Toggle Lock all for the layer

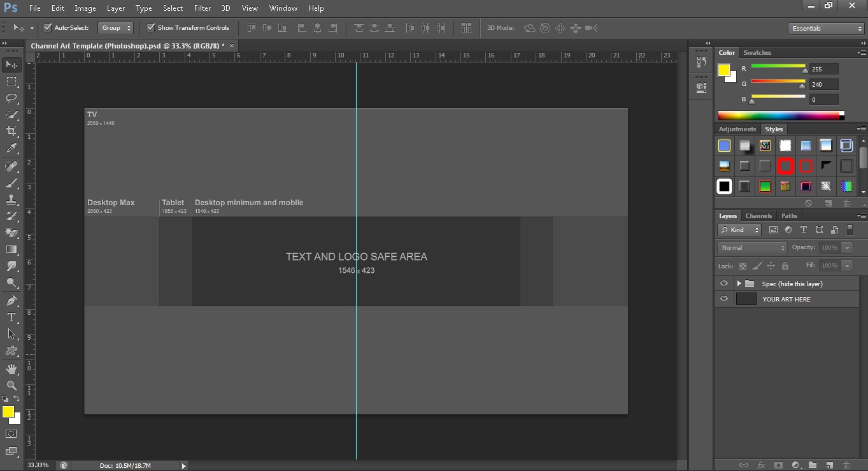tap(785, 266)
